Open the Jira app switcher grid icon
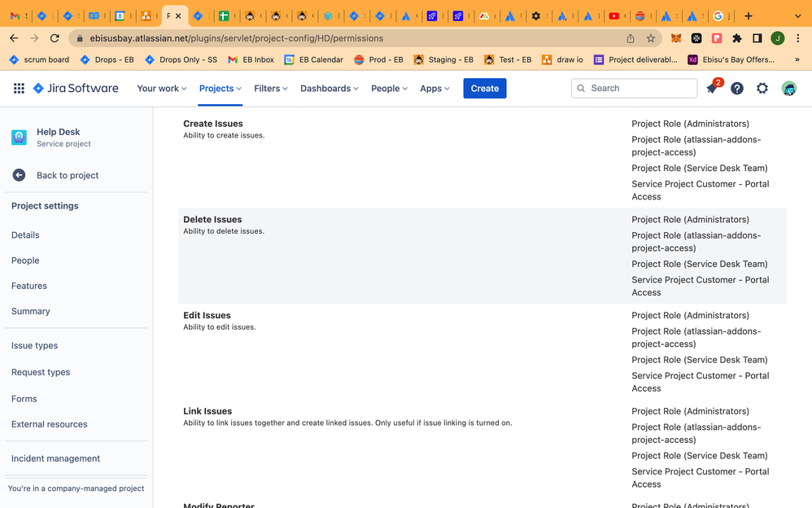The height and width of the screenshot is (508, 812). click(x=19, y=88)
